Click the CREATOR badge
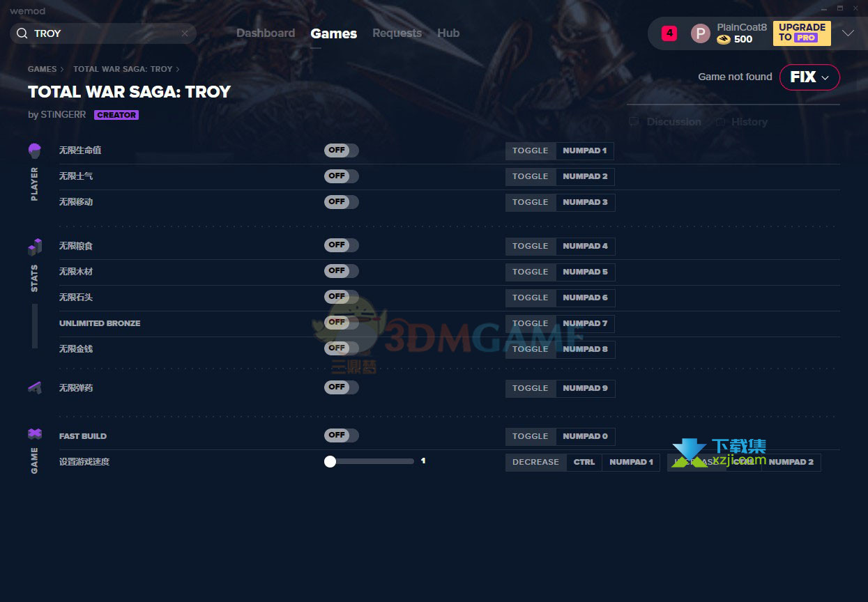 (116, 115)
